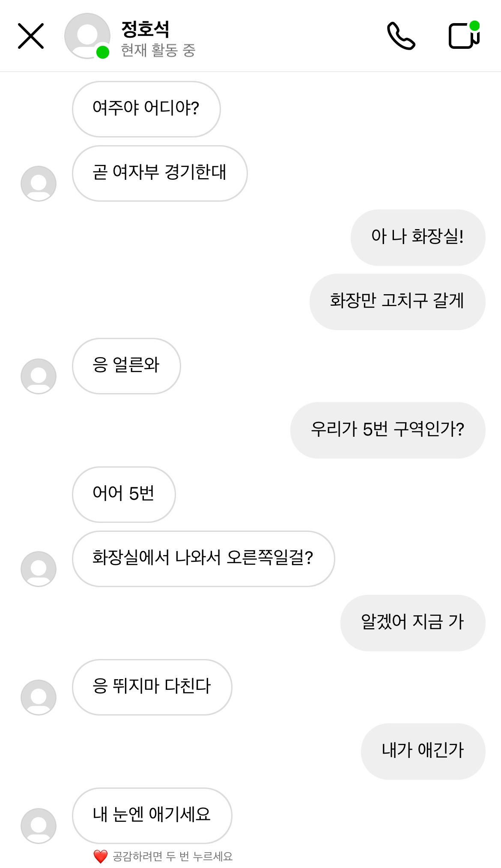Start a voice call with 정호석
501x868 pixels.
click(x=401, y=36)
